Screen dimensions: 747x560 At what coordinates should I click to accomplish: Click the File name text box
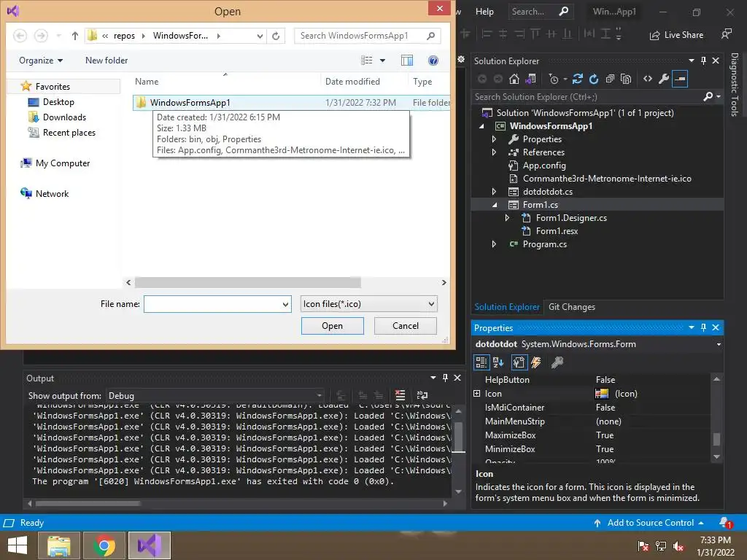click(x=217, y=304)
